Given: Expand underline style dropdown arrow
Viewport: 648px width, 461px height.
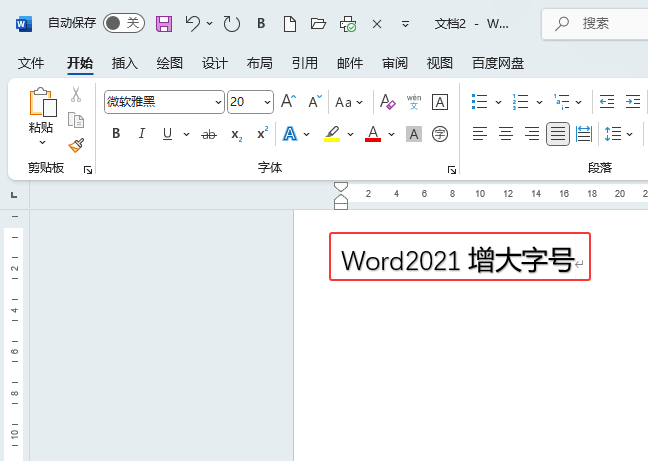Looking at the screenshot, I should 186,134.
